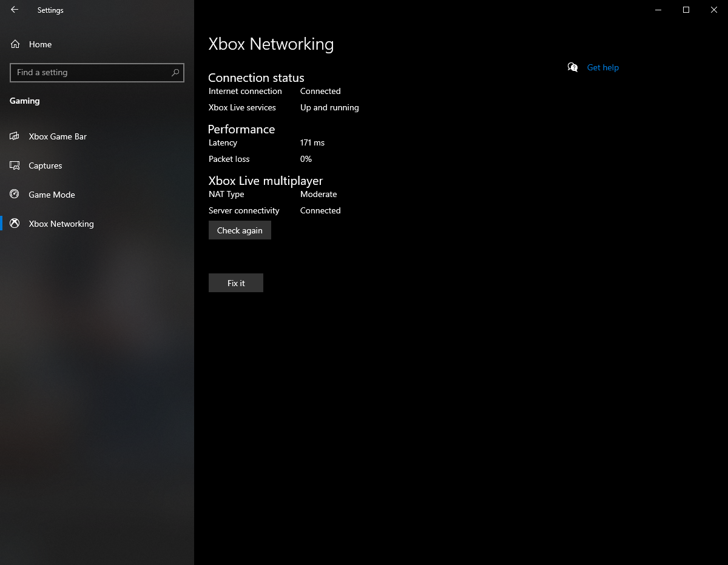Click the Home house icon

pos(15,44)
